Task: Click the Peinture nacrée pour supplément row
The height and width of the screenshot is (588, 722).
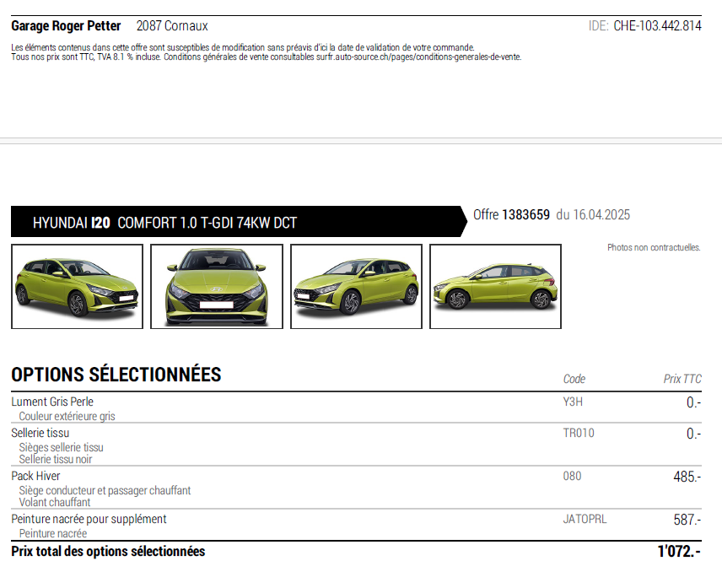Action: tap(89, 519)
